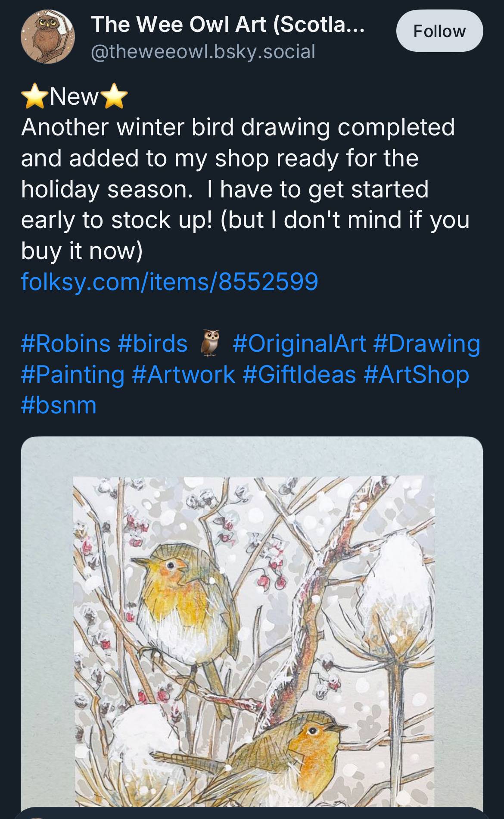View posts tagged #Drawing

coord(426,343)
